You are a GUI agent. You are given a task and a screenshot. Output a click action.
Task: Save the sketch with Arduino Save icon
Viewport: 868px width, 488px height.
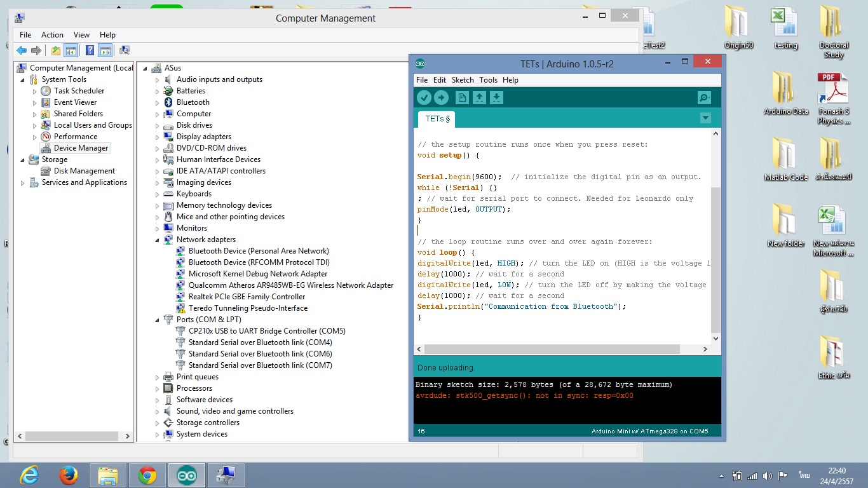[x=496, y=97]
